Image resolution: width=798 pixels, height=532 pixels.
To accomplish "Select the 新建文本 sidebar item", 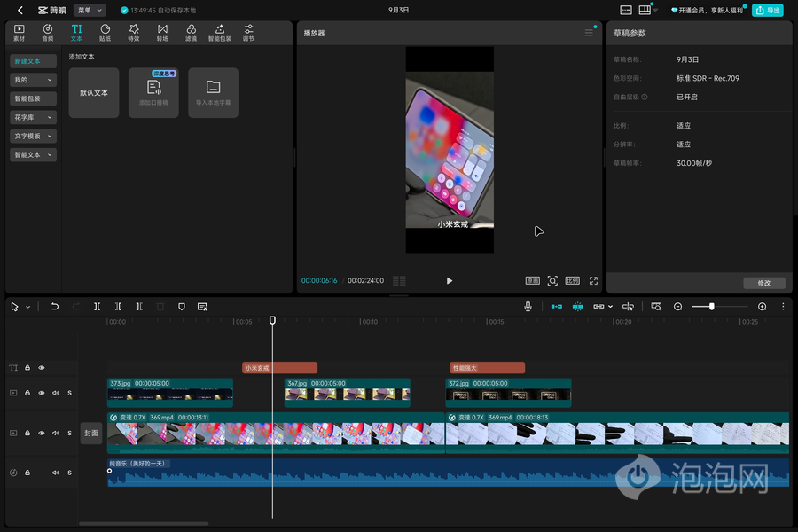I will point(33,61).
